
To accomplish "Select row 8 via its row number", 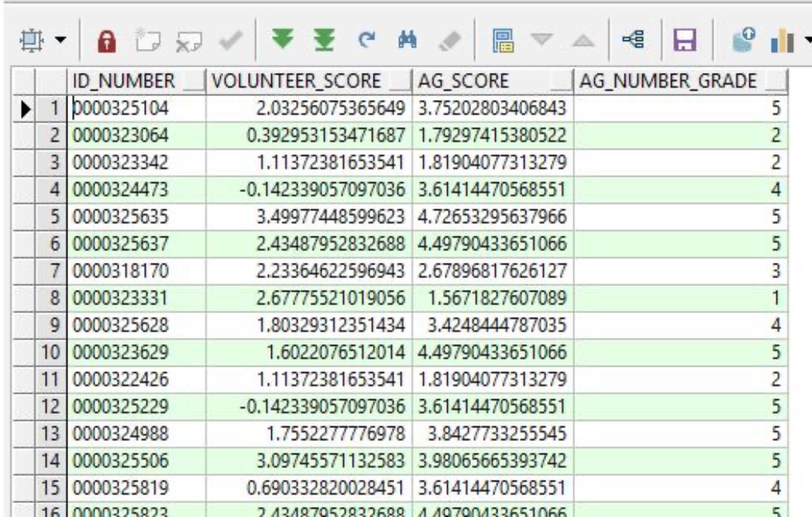I will tap(51, 298).
